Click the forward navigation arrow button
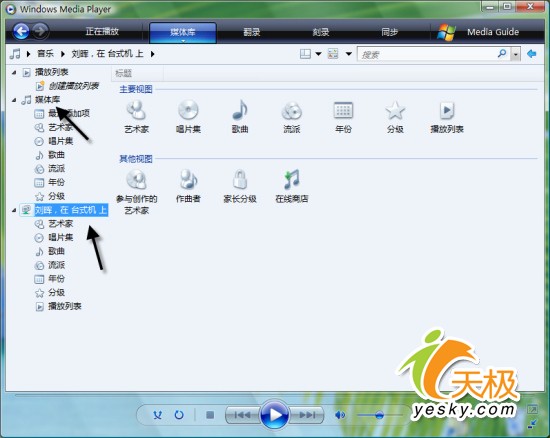The width and height of the screenshot is (550, 438). 40,31
